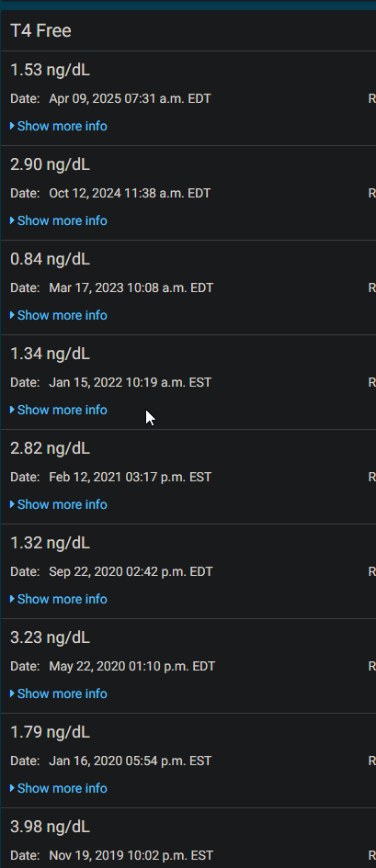This screenshot has width=376, height=868.
Task: Select the 3.98 ng/dL result value
Action: pos(50,827)
